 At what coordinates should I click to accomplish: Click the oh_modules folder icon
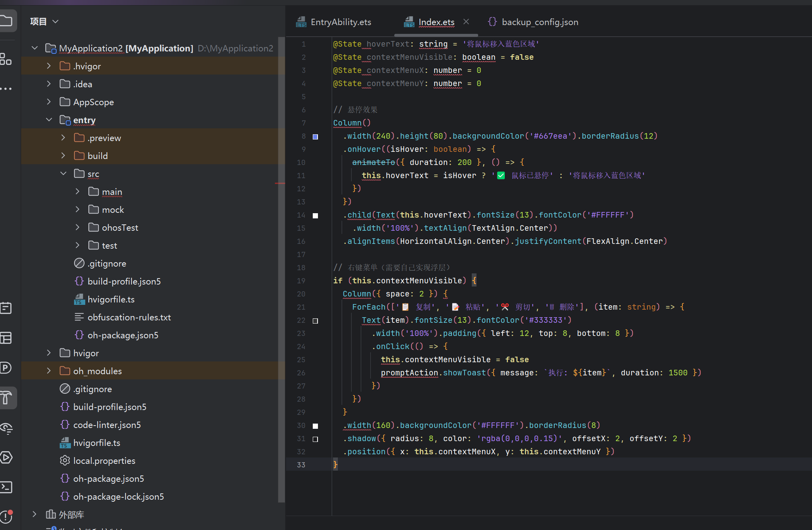(x=65, y=371)
